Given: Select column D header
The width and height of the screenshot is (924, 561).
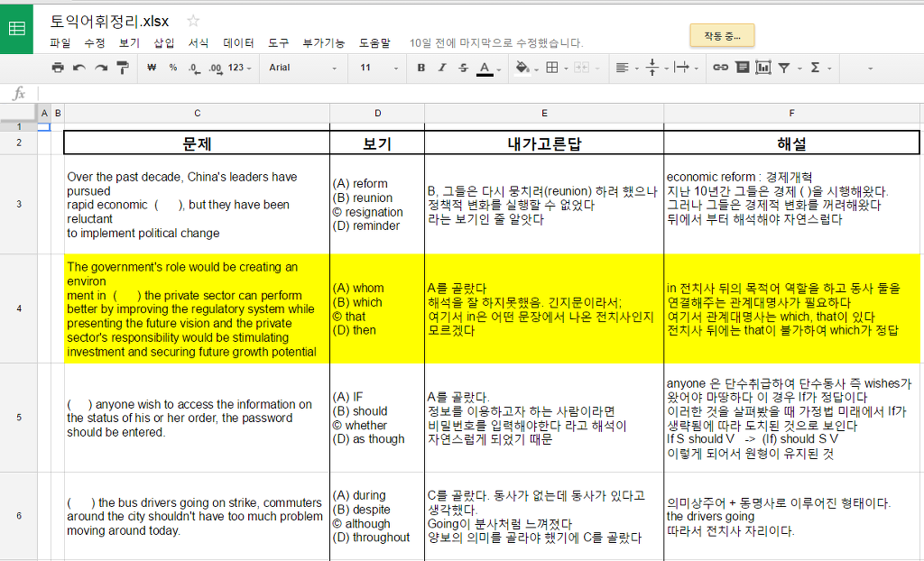Looking at the screenshot, I should coord(377,113).
